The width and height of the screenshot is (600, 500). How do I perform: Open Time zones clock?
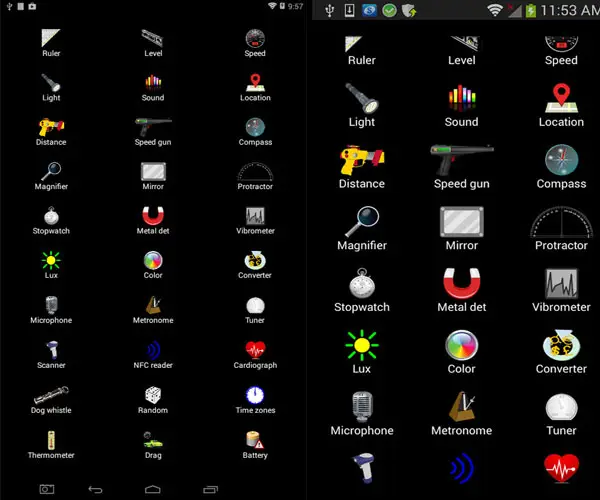pyautogui.click(x=255, y=400)
